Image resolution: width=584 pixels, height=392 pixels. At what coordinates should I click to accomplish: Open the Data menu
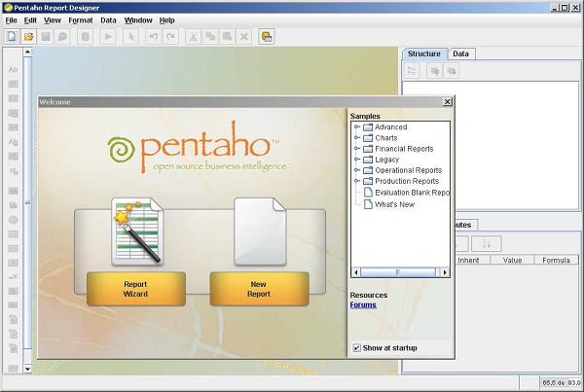(x=108, y=20)
